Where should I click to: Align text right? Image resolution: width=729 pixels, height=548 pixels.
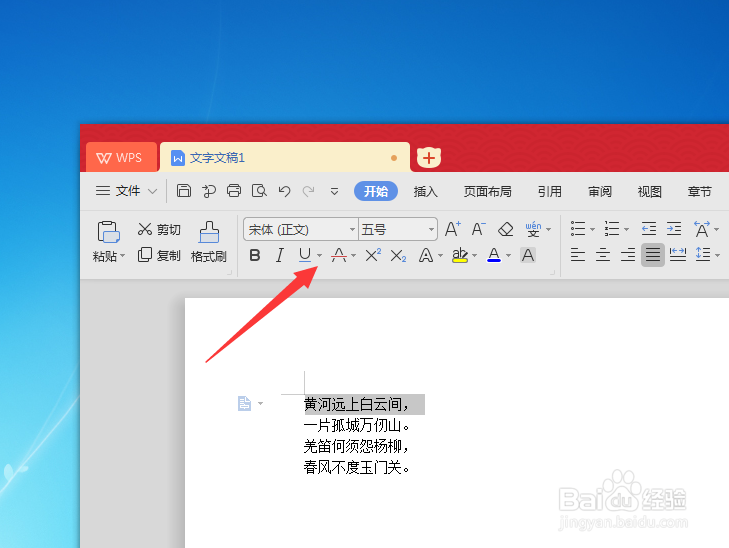point(628,255)
